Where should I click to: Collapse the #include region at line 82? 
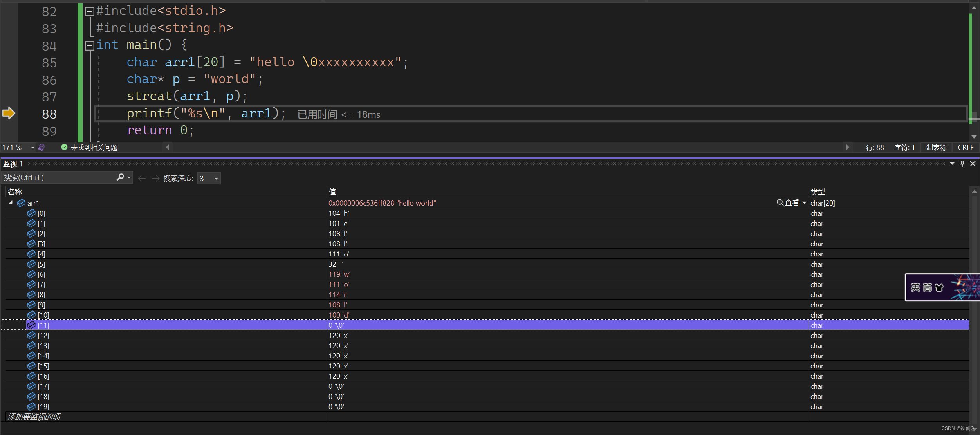click(x=89, y=11)
